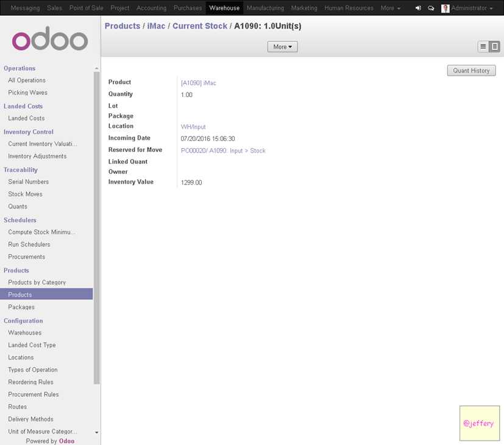This screenshot has width=504, height=445.
Task: Open Landed Cost Type configuration
Action: coord(32,345)
